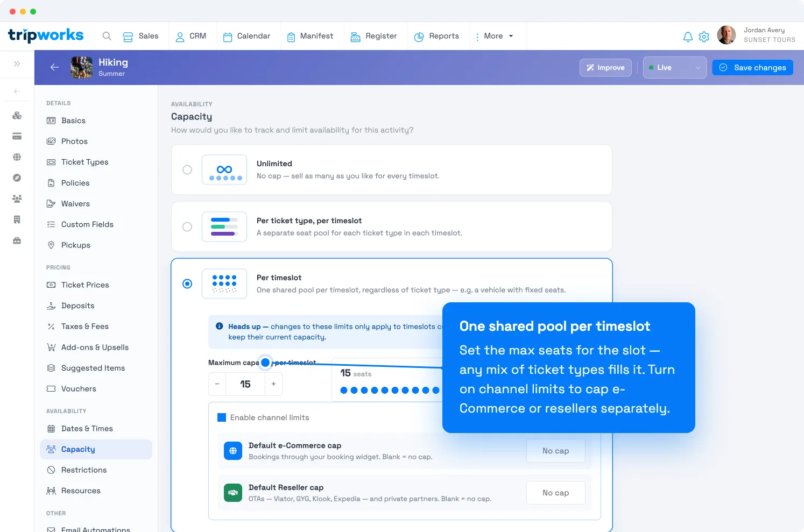Open Ticket Prices in the sidebar

[85, 285]
